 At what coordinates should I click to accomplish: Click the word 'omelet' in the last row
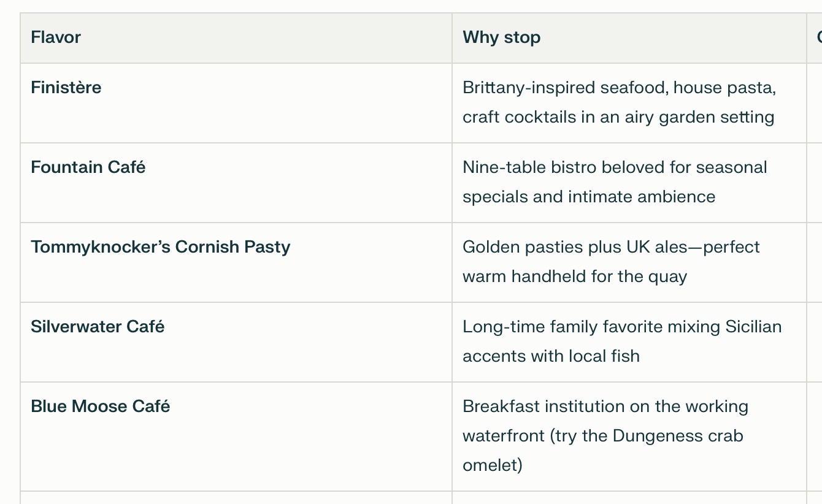coord(492,465)
